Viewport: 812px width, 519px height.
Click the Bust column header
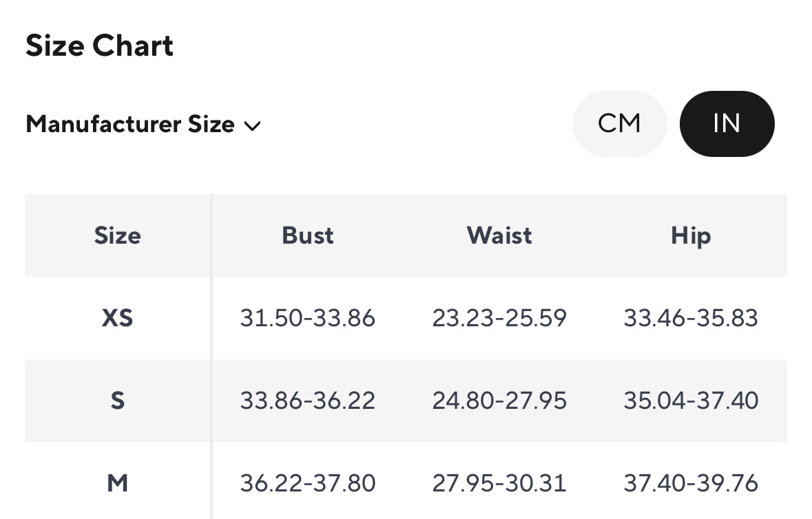(308, 235)
